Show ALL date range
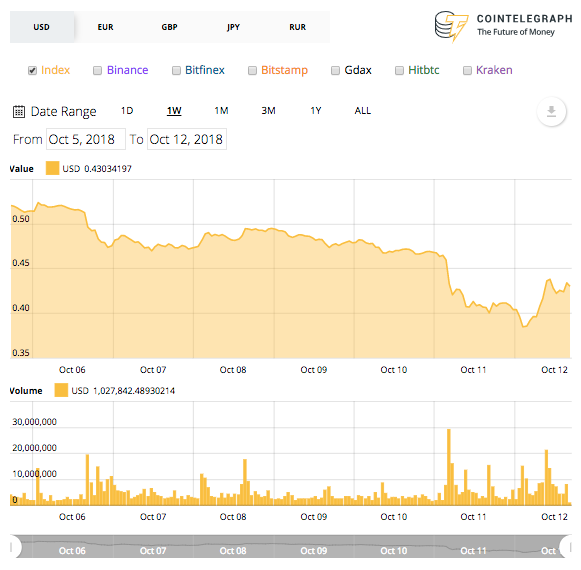The image size is (581, 570). 363,111
